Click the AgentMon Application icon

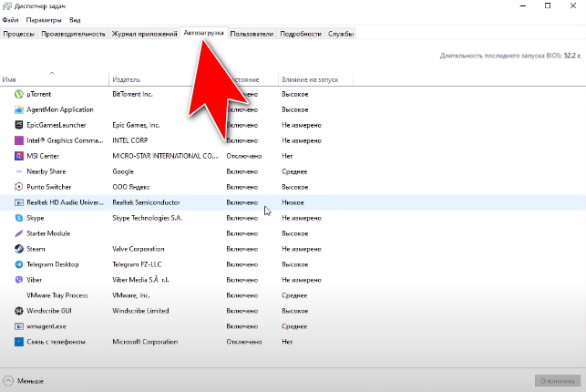(19, 109)
